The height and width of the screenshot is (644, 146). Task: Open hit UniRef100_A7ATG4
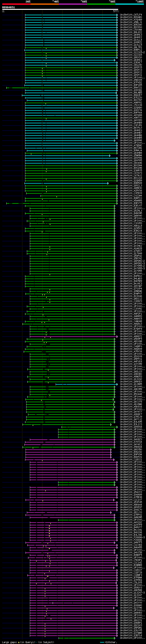tap(131, 442)
